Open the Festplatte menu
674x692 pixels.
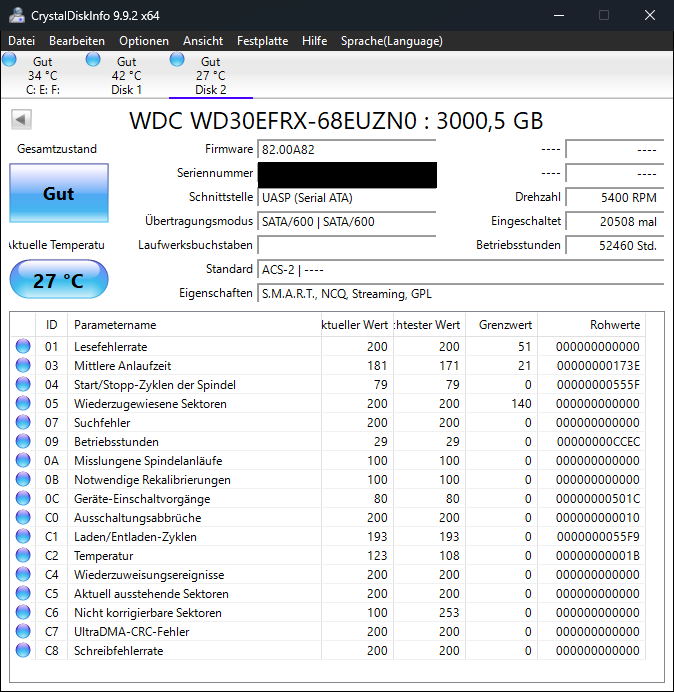click(262, 41)
